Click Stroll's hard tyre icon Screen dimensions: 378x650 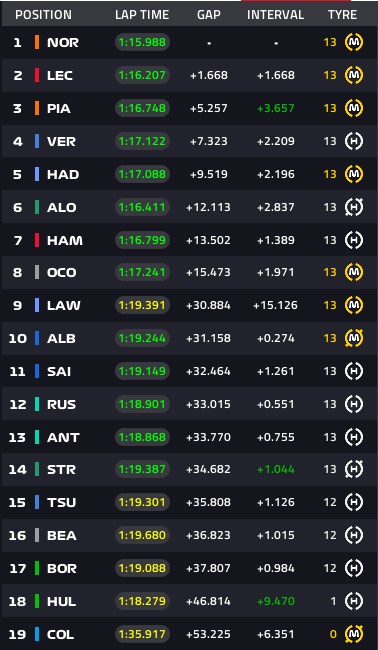tap(354, 469)
